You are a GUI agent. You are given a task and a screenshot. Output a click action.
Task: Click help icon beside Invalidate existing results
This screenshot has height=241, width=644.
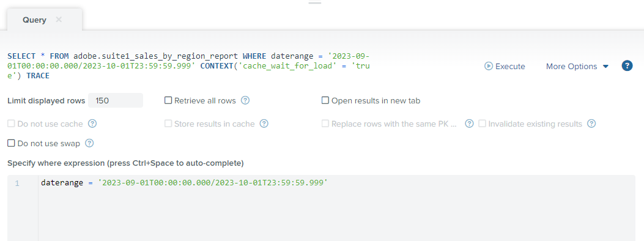(591, 124)
